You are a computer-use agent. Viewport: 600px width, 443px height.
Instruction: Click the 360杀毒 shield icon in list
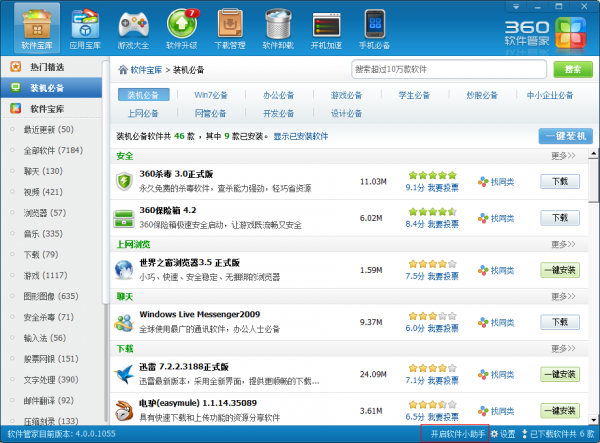pyautogui.click(x=124, y=181)
